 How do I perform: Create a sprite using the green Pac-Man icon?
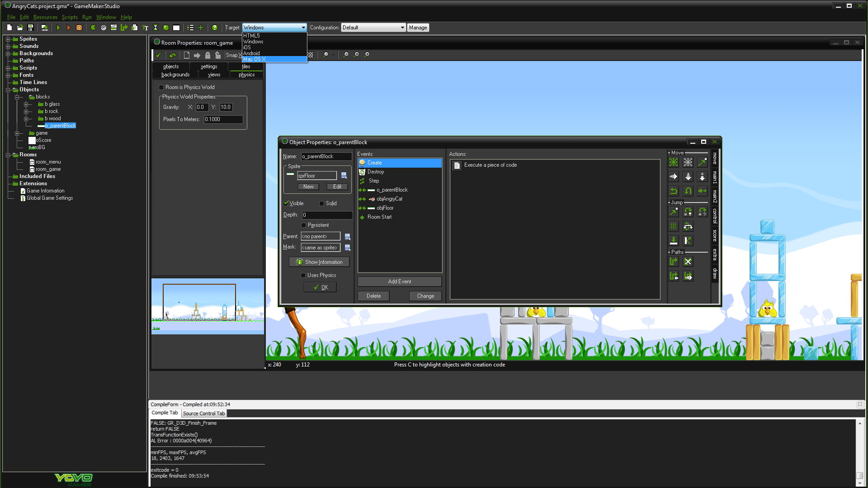93,28
